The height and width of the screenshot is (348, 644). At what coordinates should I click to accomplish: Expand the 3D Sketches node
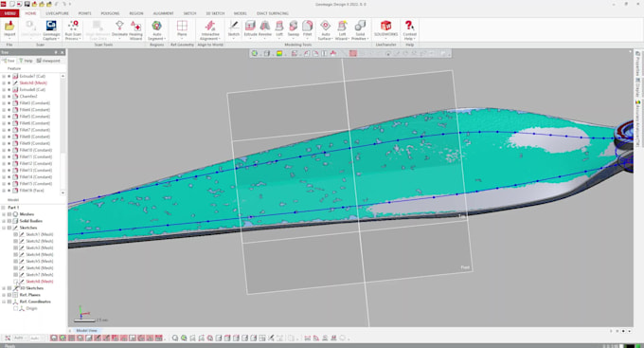tap(4, 288)
